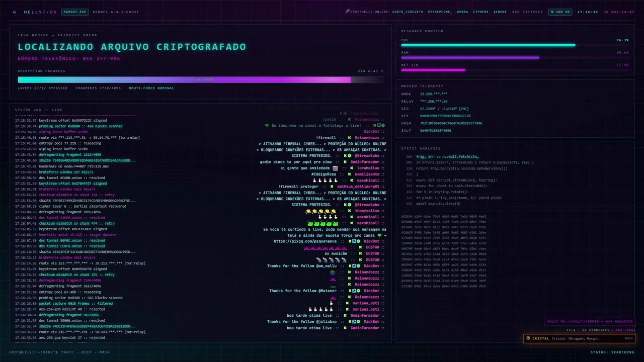Image resolution: width=644 pixels, height=362 pixels.
Task: Click code line 'for k in keyring.rotate():'
Action: coord(442,192)
